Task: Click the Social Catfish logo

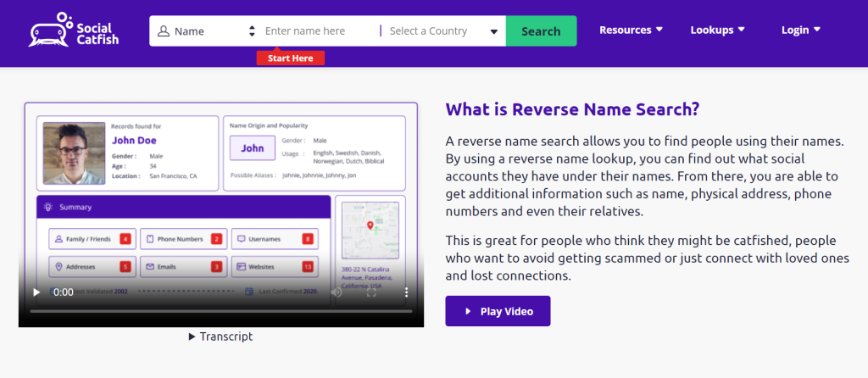Action: 75,30
